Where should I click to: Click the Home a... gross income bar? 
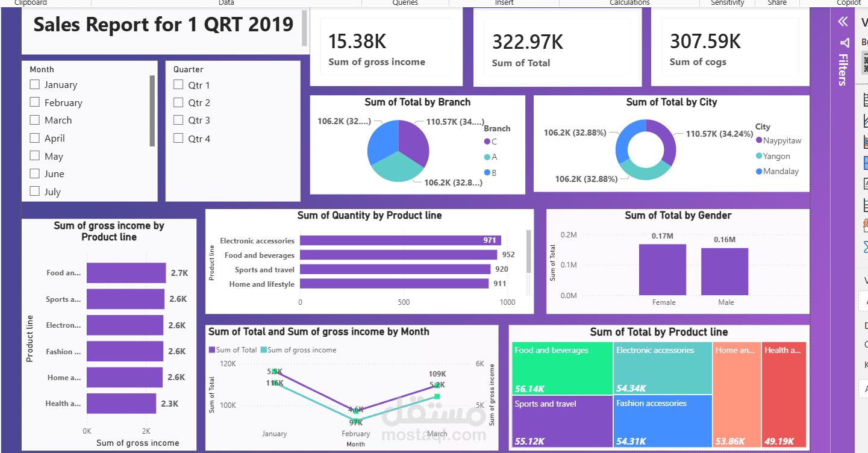(125, 377)
